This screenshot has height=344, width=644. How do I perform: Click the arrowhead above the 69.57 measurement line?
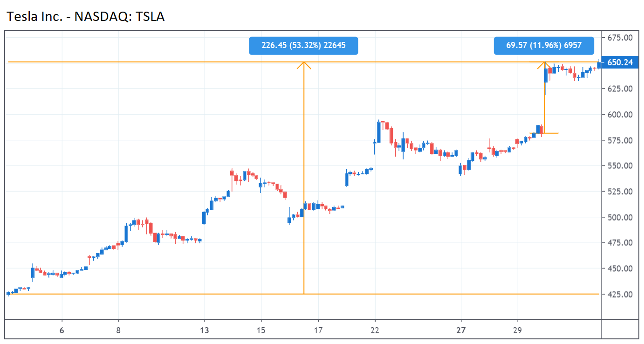544,64
